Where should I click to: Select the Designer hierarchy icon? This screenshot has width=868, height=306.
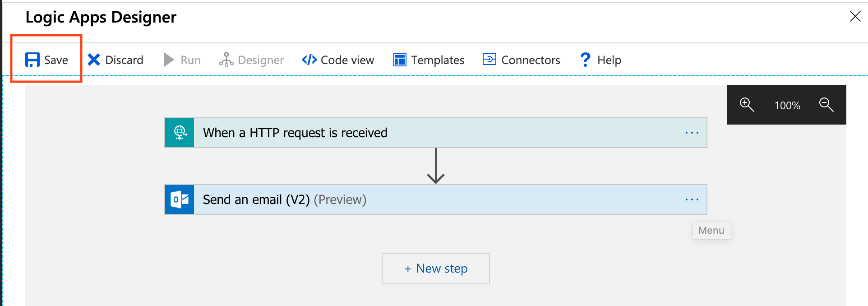click(x=226, y=60)
